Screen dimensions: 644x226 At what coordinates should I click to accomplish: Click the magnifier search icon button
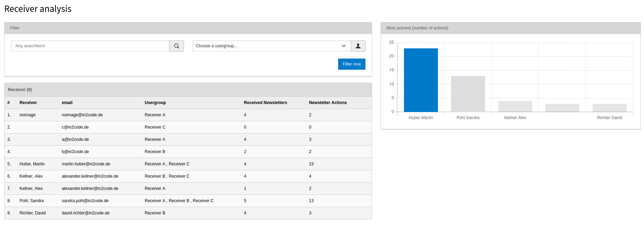(177, 46)
